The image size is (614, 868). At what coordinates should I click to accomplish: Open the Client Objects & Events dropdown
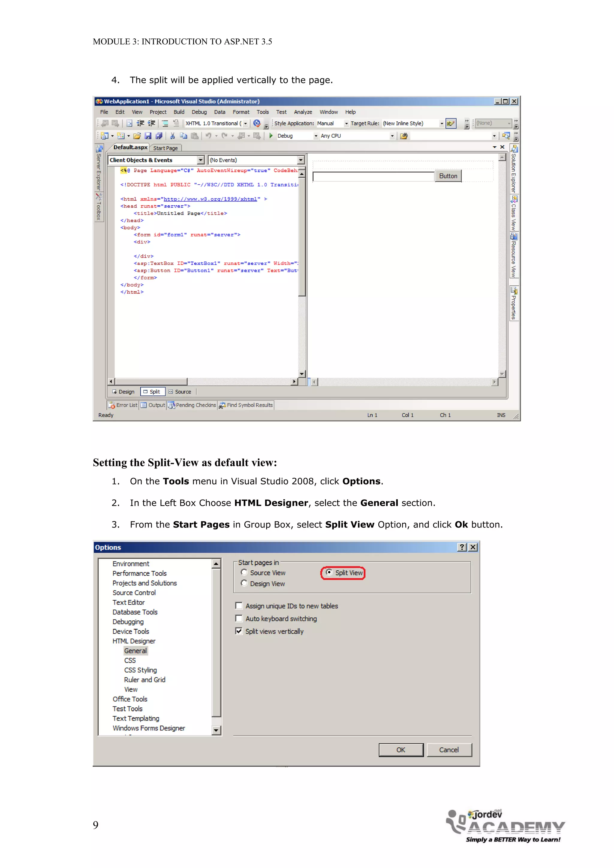click(201, 160)
